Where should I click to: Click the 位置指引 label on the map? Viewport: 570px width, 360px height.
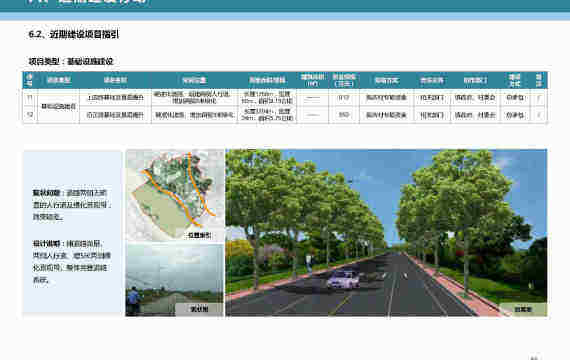pyautogui.click(x=199, y=235)
